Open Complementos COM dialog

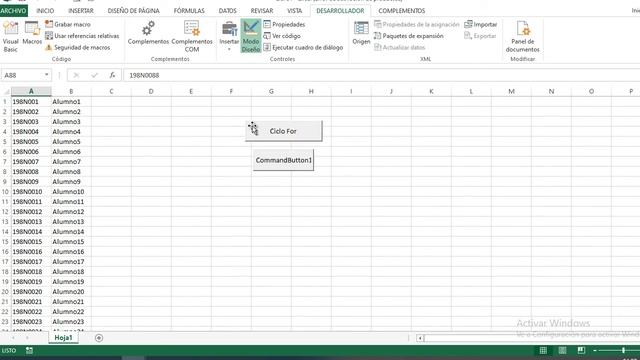click(x=192, y=37)
